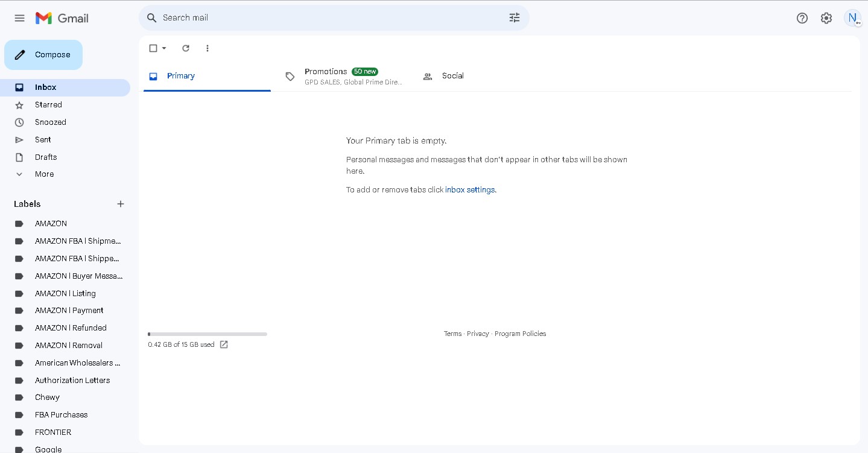The width and height of the screenshot is (868, 453).
Task: Open the AMAZON | Listing label
Action: click(65, 294)
